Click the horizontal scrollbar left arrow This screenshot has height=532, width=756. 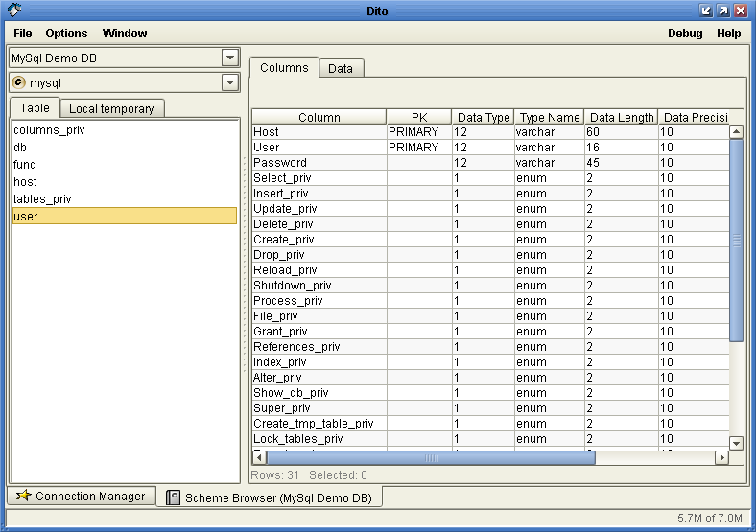coord(259,458)
